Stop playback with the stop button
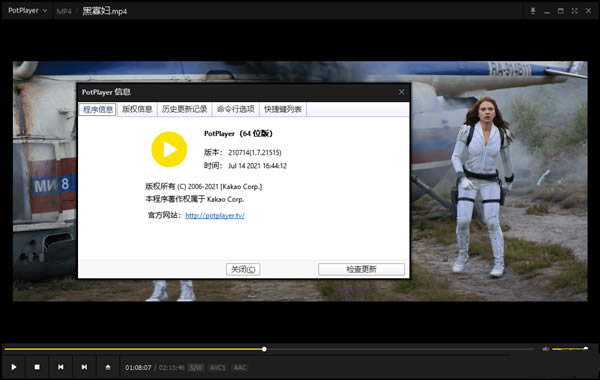 (x=37, y=367)
